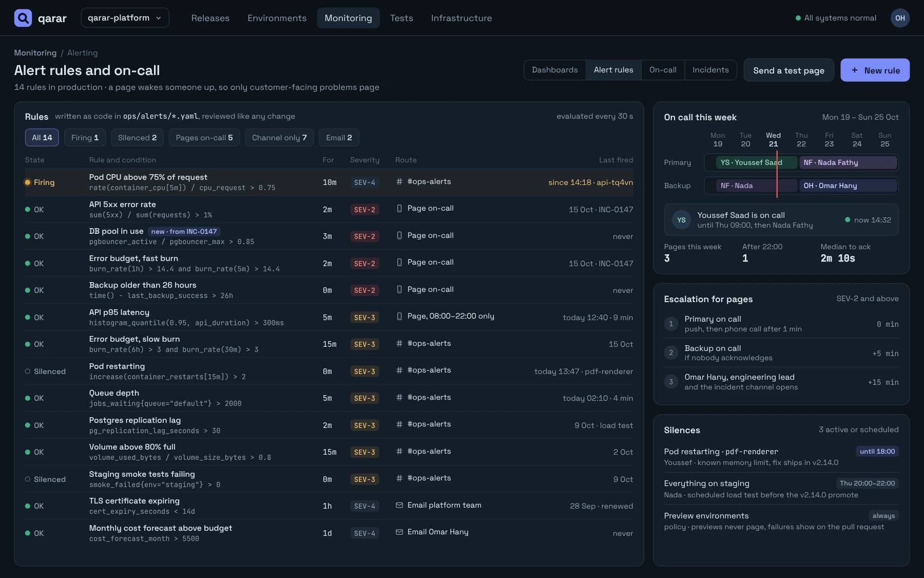Select the All 14 rules filter
This screenshot has height=578, width=924.
tap(42, 138)
